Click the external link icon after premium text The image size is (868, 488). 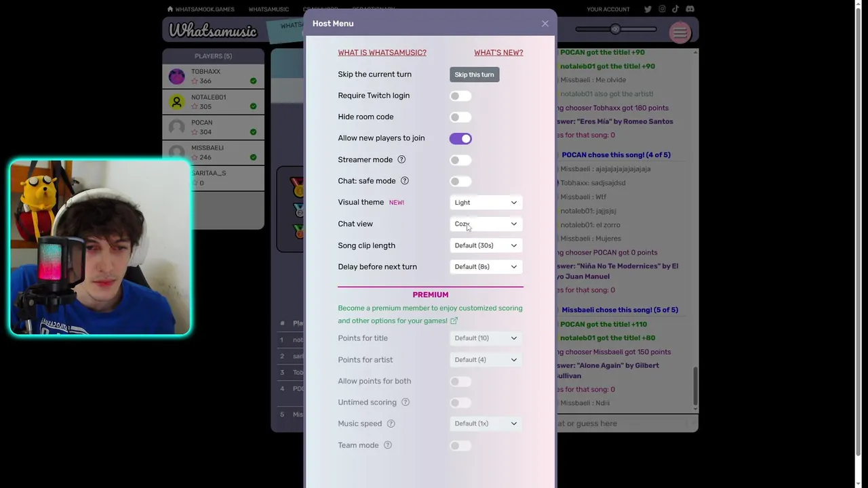[x=454, y=321]
